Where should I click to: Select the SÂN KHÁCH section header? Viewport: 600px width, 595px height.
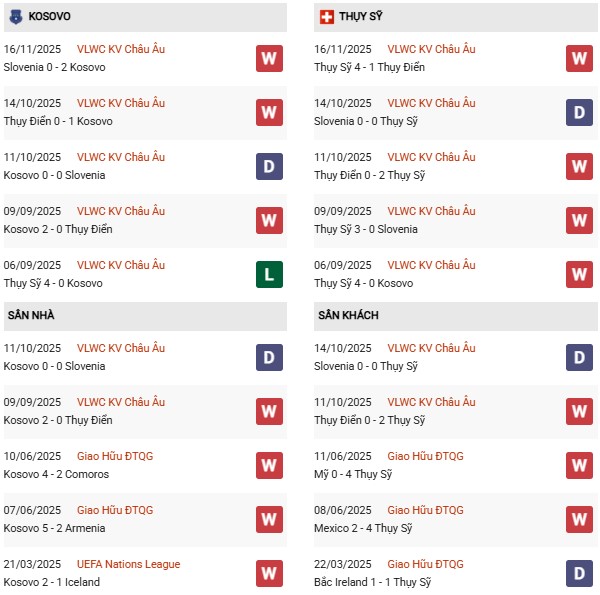click(x=346, y=315)
